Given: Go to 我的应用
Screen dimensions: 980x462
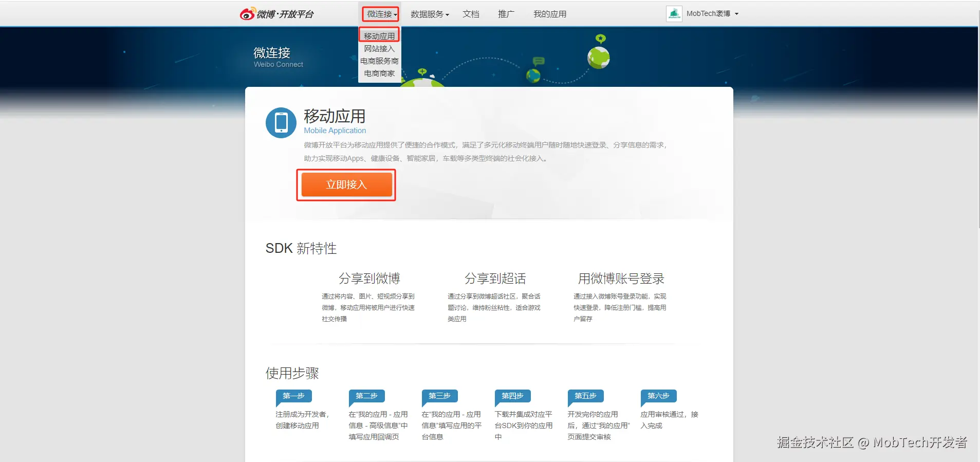Looking at the screenshot, I should [x=550, y=14].
